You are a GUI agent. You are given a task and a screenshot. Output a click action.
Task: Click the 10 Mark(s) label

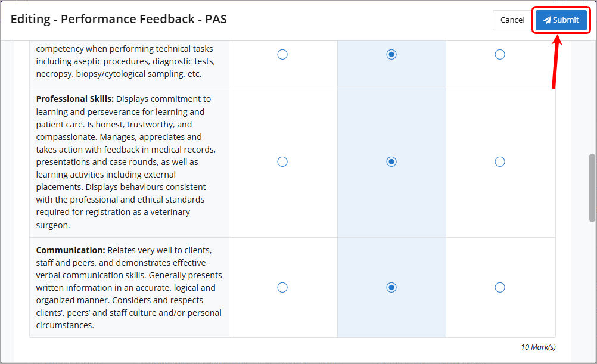coord(539,347)
